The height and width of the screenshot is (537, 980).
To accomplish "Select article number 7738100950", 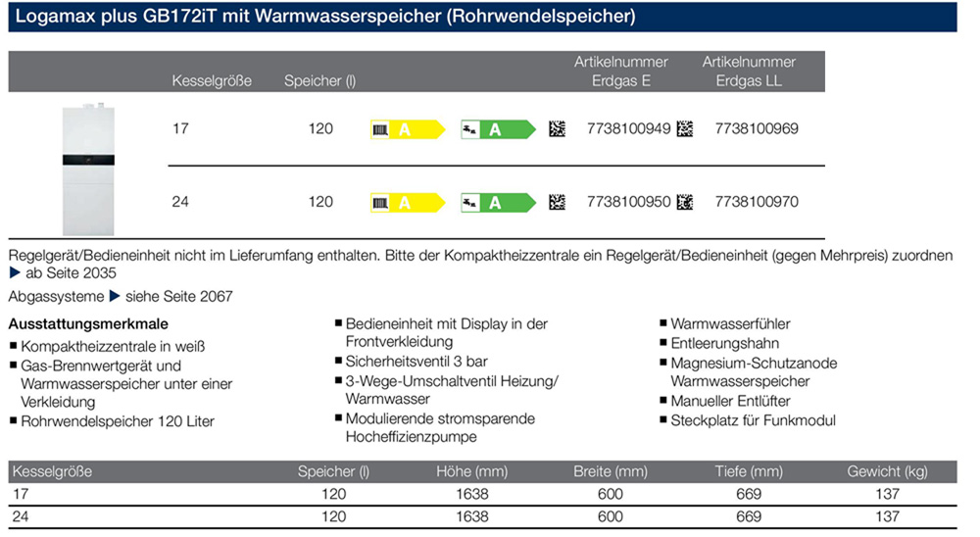I will (x=628, y=202).
